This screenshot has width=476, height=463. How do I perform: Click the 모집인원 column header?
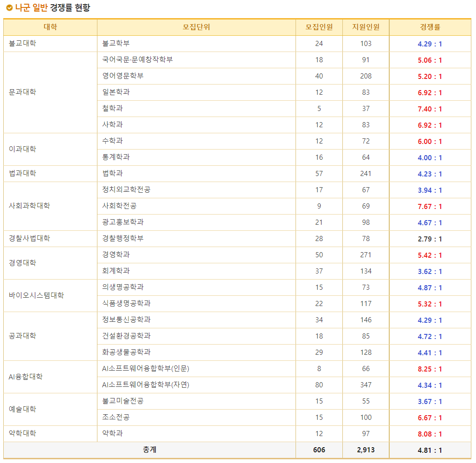[319, 27]
